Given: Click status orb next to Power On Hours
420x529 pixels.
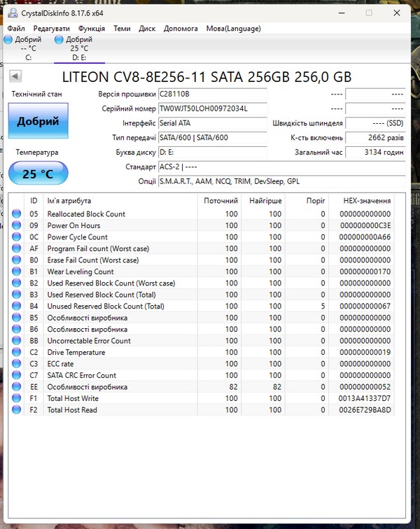Looking at the screenshot, I should [x=17, y=225].
